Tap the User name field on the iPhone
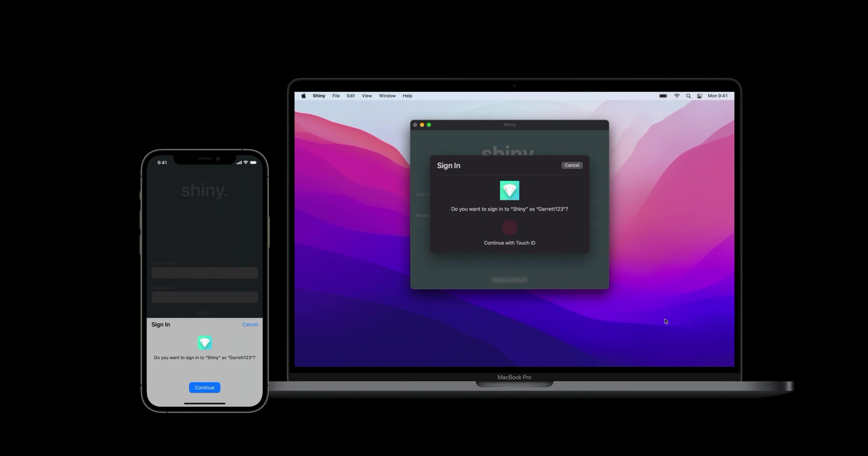This screenshot has width=868, height=456. (204, 273)
